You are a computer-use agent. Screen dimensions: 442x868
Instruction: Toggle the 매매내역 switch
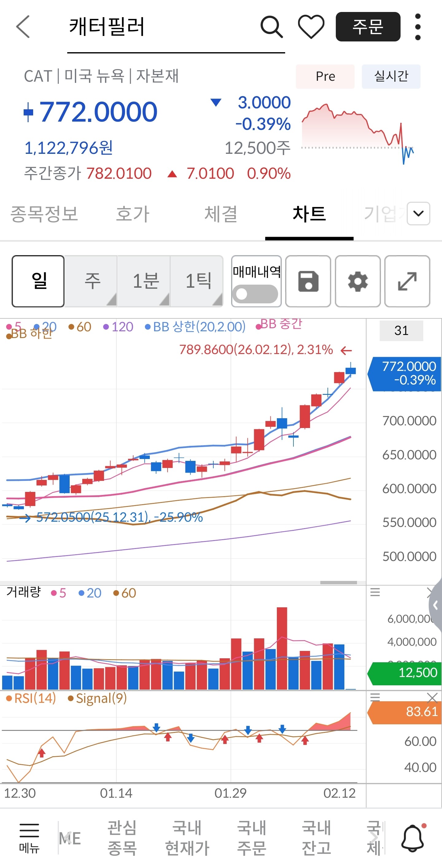[x=256, y=294]
